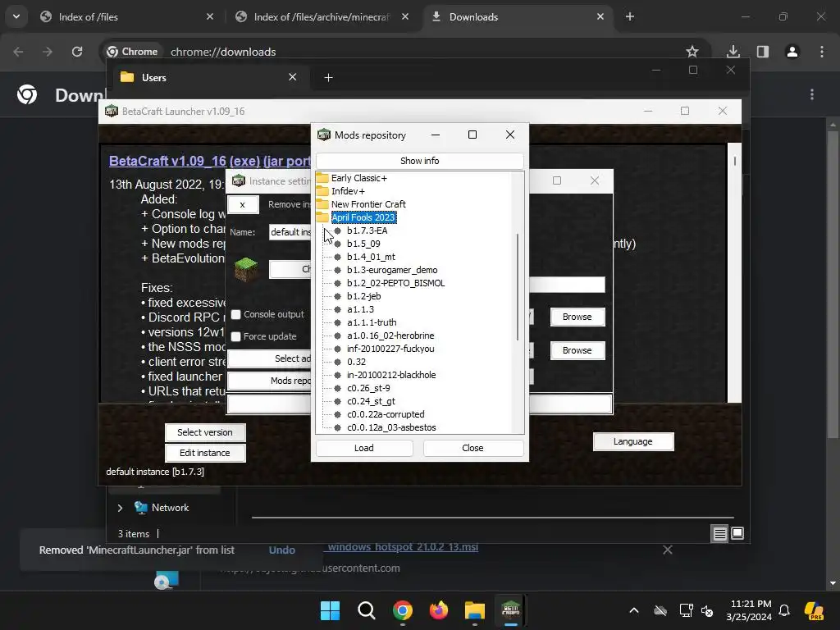Open the Infdev+ folder icon

322,191
